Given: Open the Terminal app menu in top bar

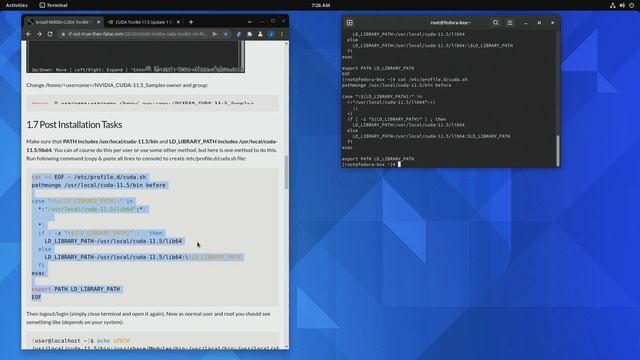Looking at the screenshot, I should [53, 5].
